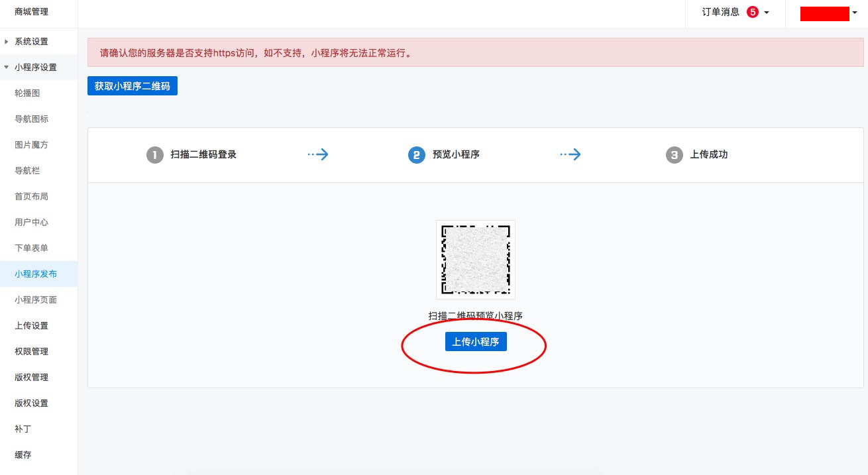The image size is (868, 475).
Task: Click the red 5 notification badge
Action: (x=752, y=12)
